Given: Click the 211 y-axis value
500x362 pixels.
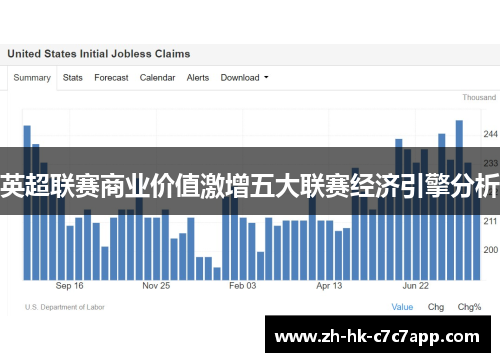Looking at the screenshot, I should pos(490,221).
